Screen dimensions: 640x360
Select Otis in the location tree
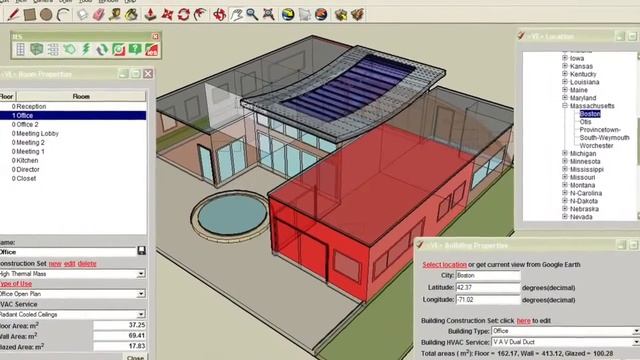click(x=585, y=122)
